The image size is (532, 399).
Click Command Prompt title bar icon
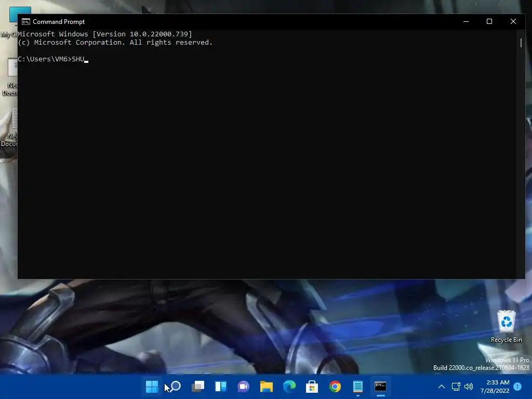(x=26, y=22)
